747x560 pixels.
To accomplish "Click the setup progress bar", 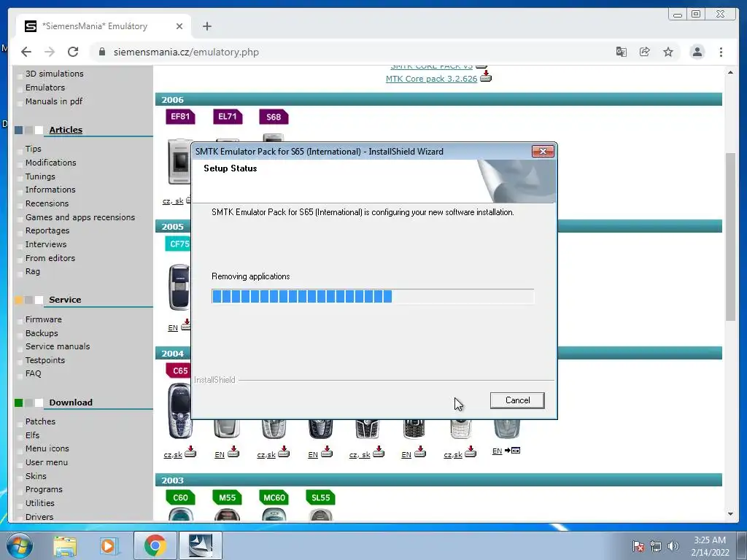I will (373, 296).
